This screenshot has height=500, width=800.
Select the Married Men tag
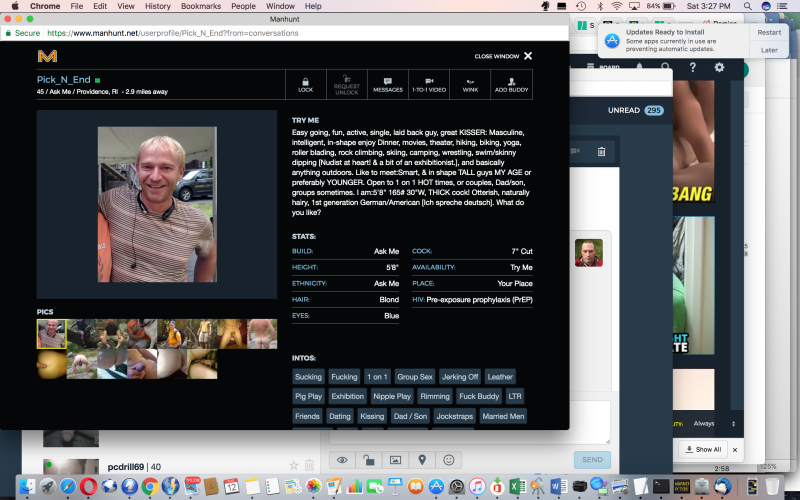pyautogui.click(x=503, y=416)
